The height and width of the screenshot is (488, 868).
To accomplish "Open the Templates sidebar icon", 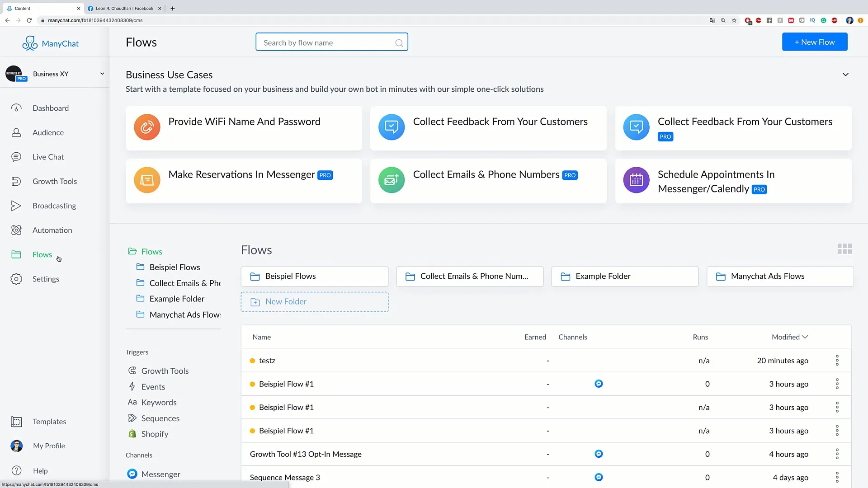I will (x=16, y=421).
